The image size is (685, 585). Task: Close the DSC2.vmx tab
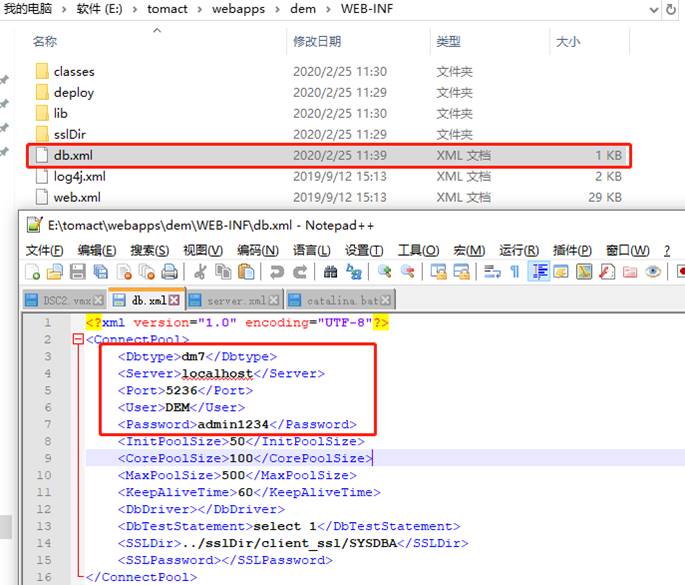coord(98,300)
